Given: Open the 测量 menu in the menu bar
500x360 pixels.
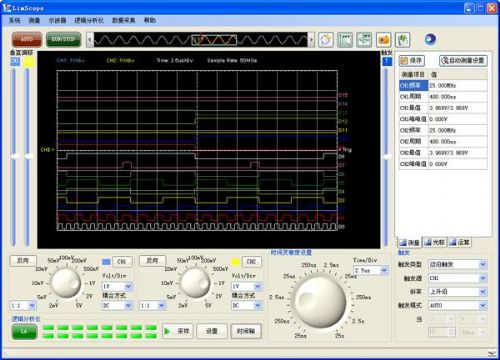Looking at the screenshot, I should 34,20.
